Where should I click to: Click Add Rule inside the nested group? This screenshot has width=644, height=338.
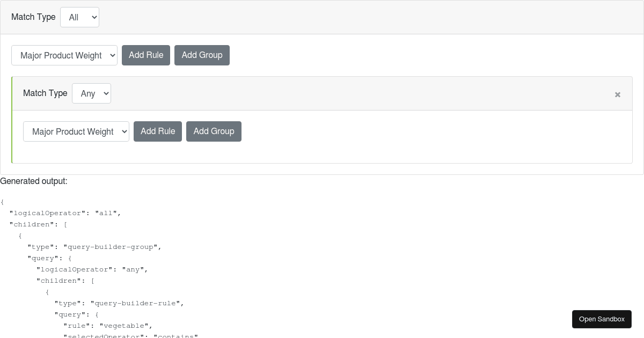coord(158,131)
